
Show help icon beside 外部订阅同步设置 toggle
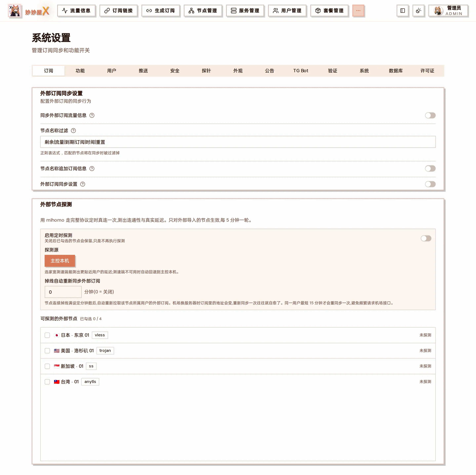click(83, 184)
